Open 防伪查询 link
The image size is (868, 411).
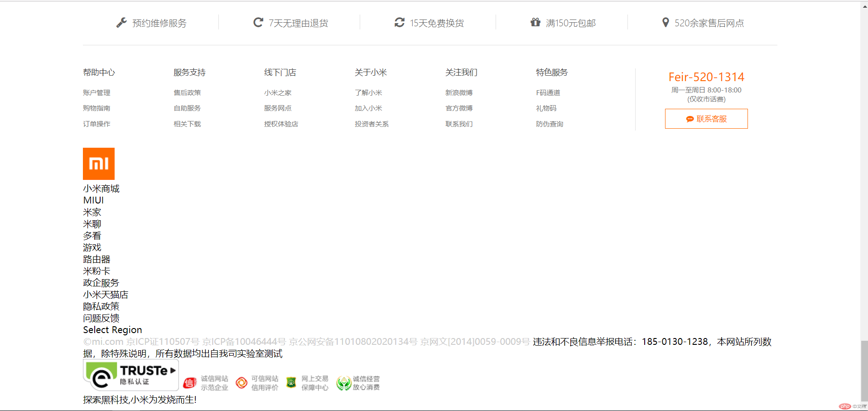pyautogui.click(x=550, y=124)
